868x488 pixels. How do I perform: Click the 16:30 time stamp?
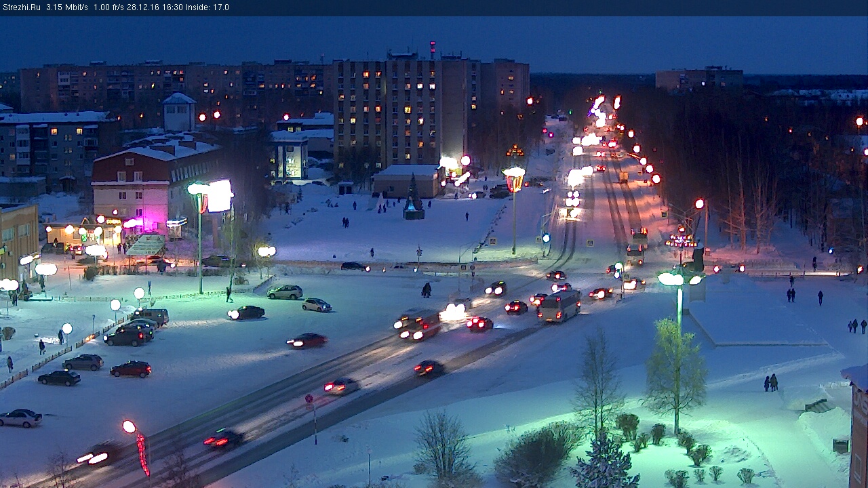[172, 7]
